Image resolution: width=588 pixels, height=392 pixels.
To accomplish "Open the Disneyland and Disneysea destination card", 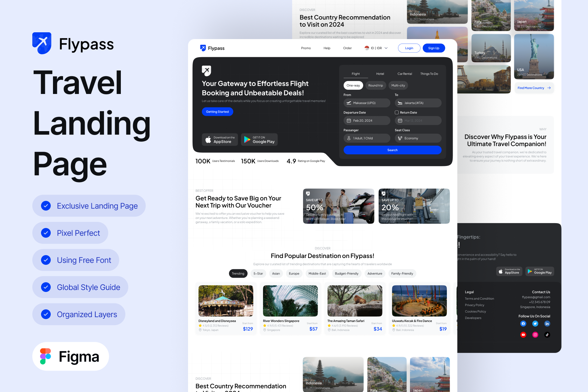I will [x=226, y=308].
